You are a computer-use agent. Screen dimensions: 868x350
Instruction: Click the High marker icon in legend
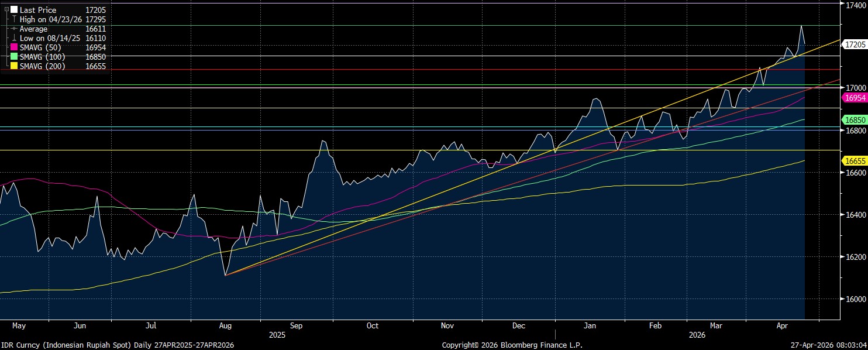point(14,19)
